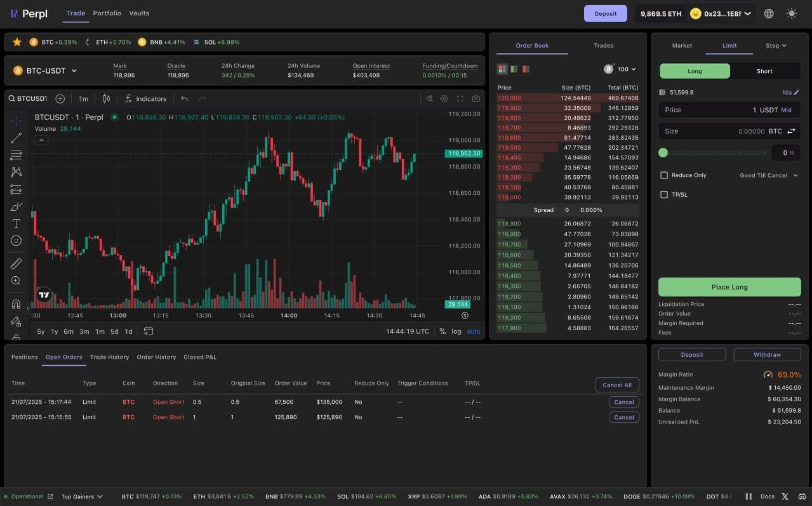Viewport: 812px width, 506px height.
Task: Toggle the magnet mode tool
Action: 16,304
